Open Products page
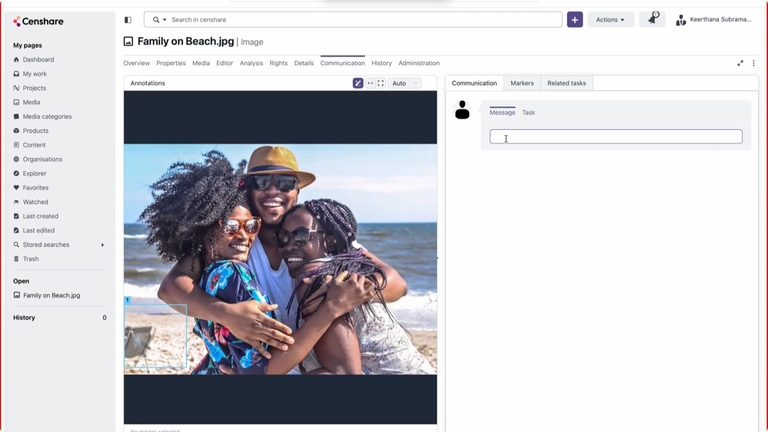Image resolution: width=768 pixels, height=432 pixels. 35,131
